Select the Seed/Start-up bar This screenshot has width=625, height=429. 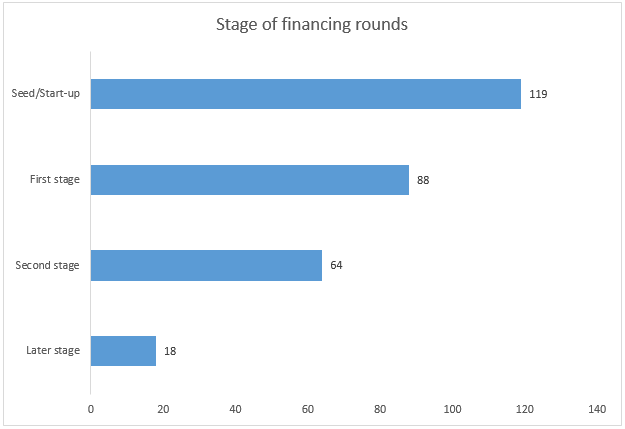tap(306, 94)
